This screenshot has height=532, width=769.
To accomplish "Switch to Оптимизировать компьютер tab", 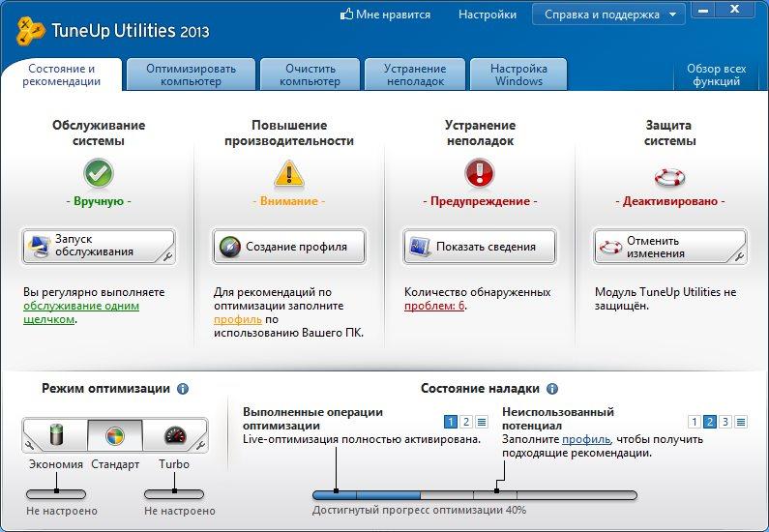I will point(191,75).
